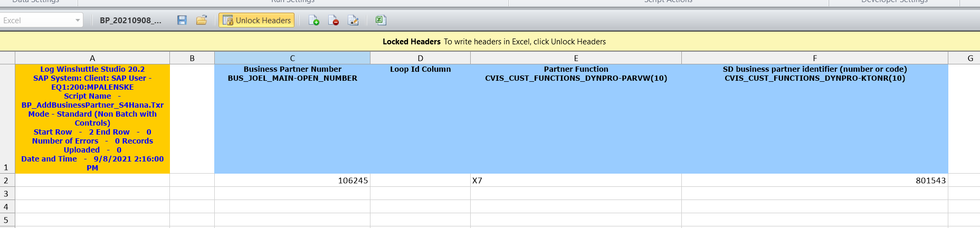Click the Partner Function header cell

(576, 119)
